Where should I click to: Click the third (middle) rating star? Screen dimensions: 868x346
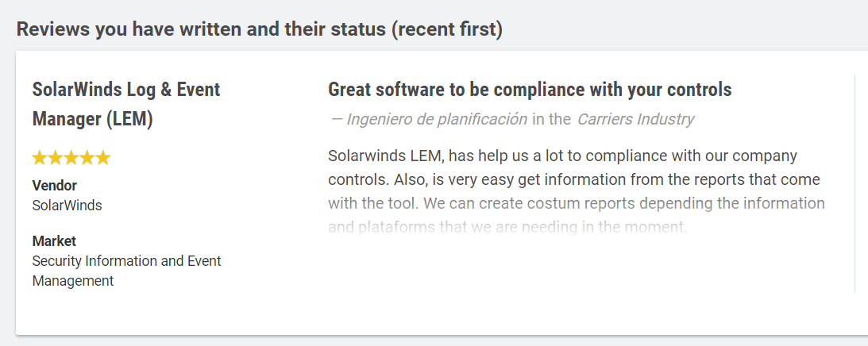[71, 158]
